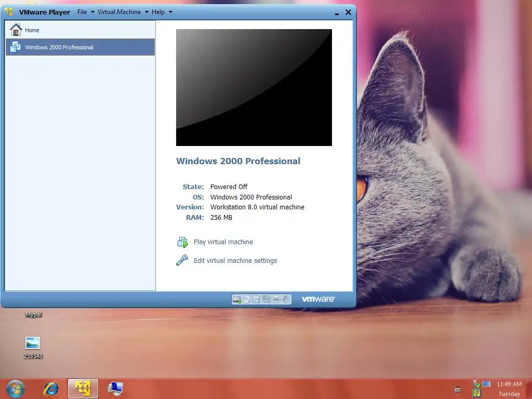532x399 pixels.
Task: Click the blue monitor tray icon
Action: 486,384
